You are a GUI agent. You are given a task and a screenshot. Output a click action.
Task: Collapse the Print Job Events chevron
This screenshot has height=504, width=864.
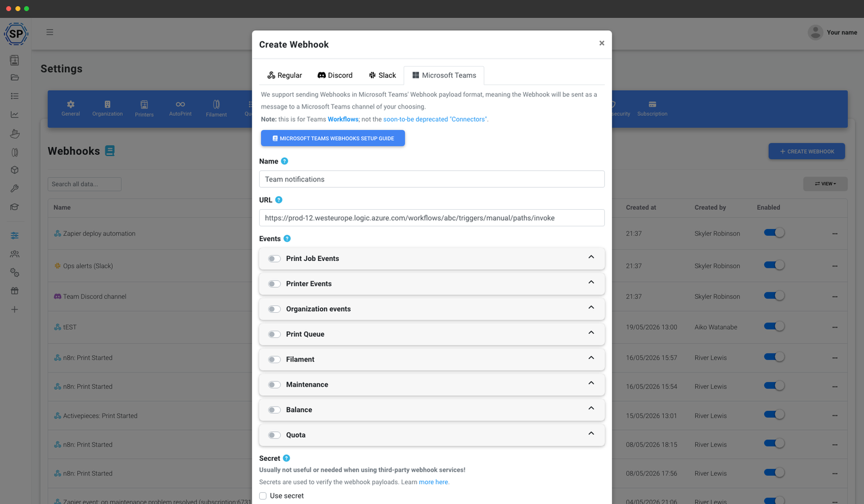(x=591, y=257)
